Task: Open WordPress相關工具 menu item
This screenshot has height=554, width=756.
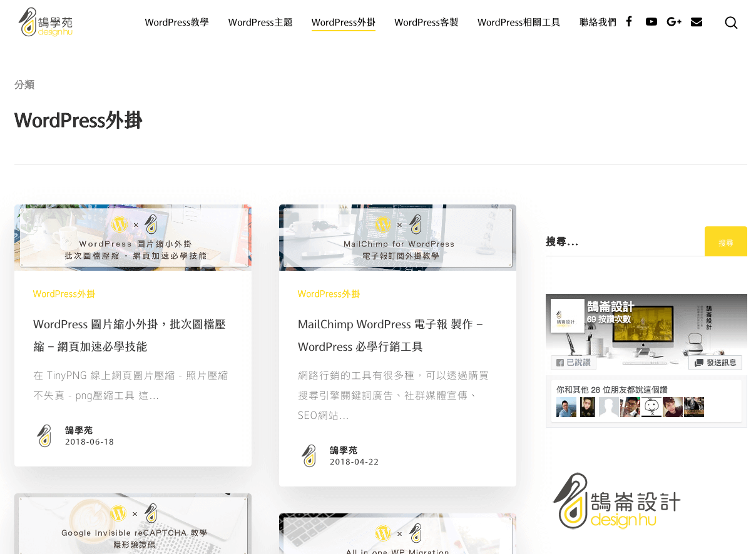Action: click(519, 23)
